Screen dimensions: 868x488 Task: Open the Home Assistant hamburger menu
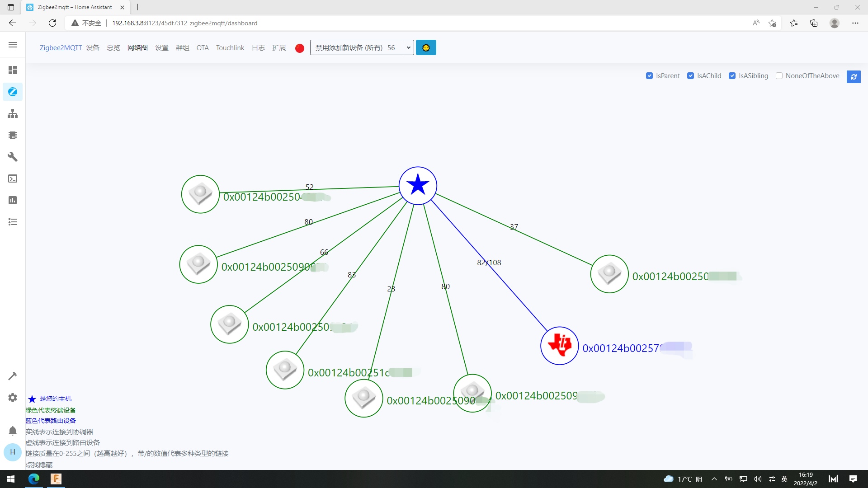[x=13, y=45]
